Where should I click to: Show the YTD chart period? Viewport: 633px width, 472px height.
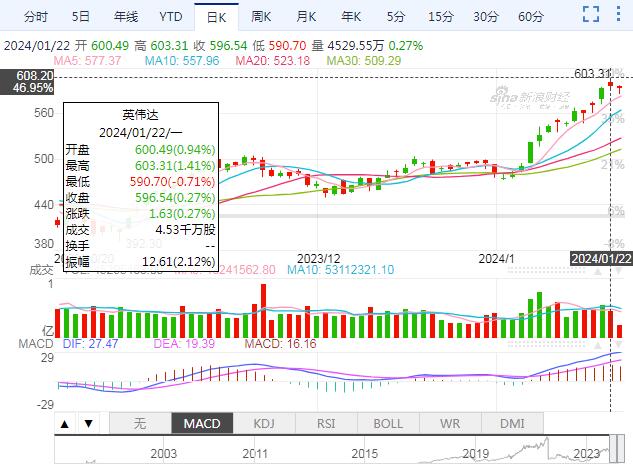[171, 17]
